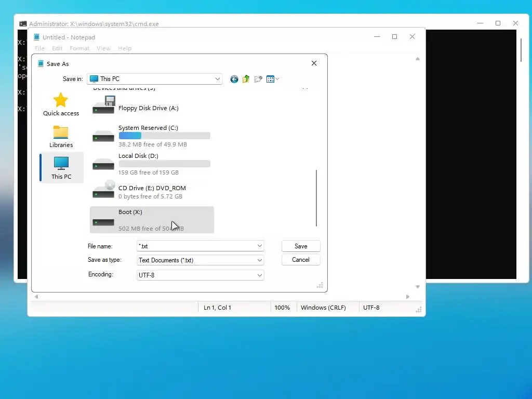Select the Local Disk (D:) drive icon
532x399 pixels.
click(x=103, y=164)
